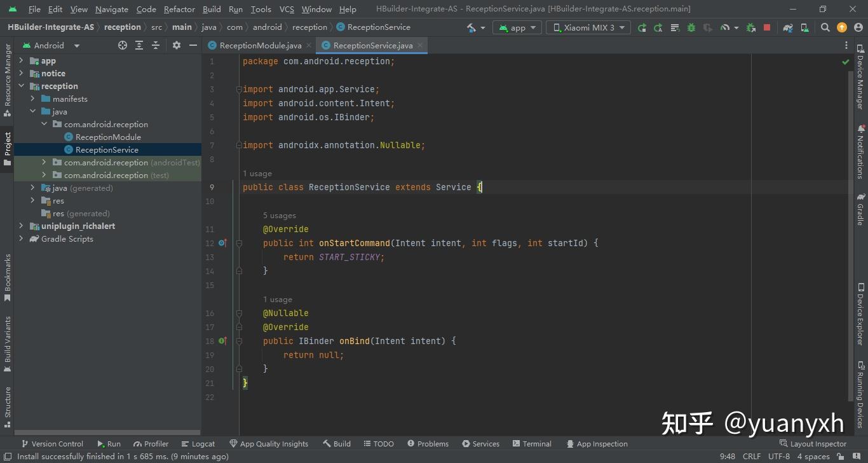The image size is (868, 463).
Task: Click the Profile app gauge icon
Action: click(725, 27)
